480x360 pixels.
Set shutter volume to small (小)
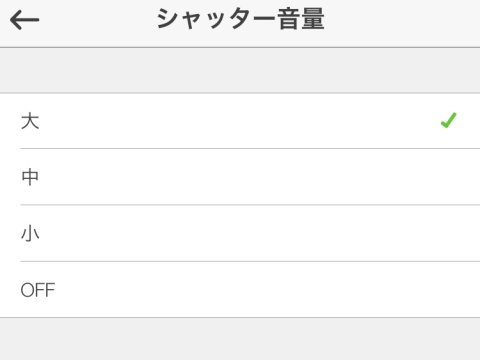[x=240, y=233]
